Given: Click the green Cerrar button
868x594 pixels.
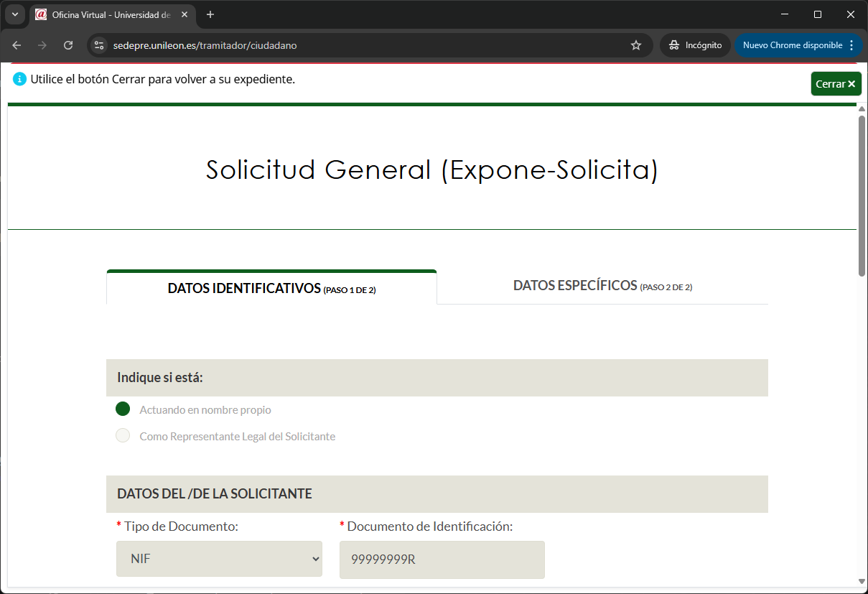Looking at the screenshot, I should pos(836,84).
